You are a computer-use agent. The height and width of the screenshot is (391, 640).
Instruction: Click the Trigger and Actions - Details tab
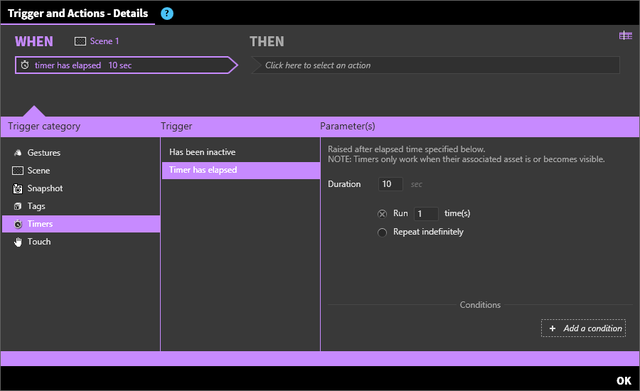(78, 13)
